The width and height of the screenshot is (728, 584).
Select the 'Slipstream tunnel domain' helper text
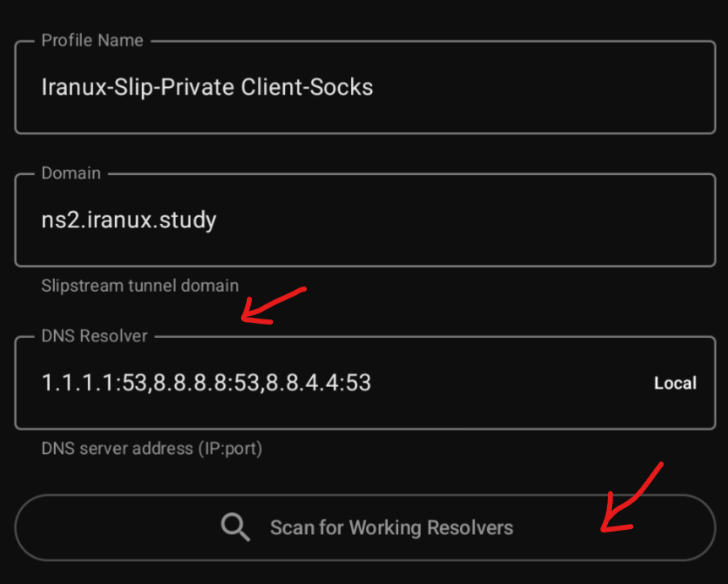point(140,286)
